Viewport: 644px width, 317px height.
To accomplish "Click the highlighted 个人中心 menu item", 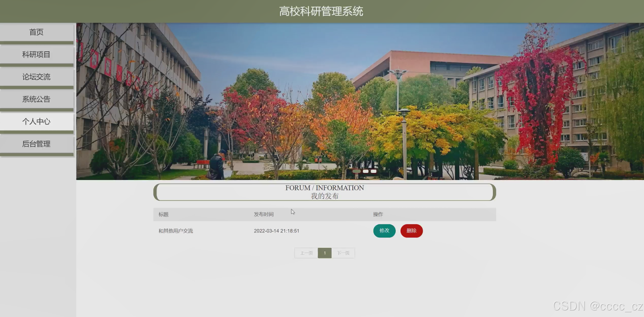I will click(36, 122).
